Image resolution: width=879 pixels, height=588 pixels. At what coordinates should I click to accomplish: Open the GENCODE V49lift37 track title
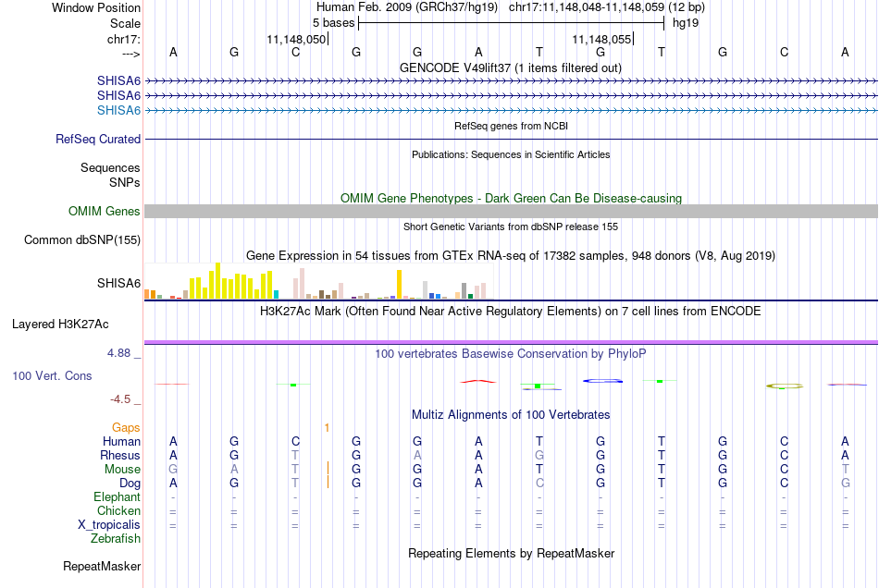pyautogui.click(x=510, y=67)
